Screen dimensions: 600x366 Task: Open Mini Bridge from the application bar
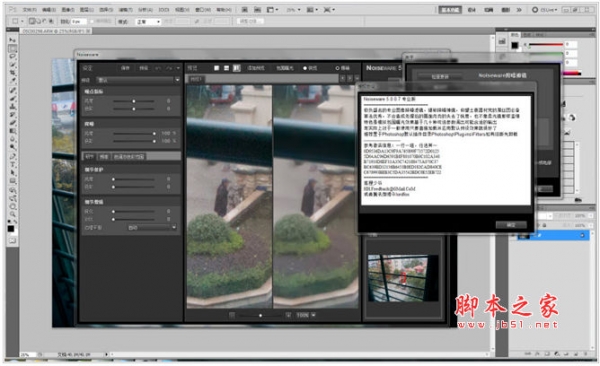click(x=258, y=10)
